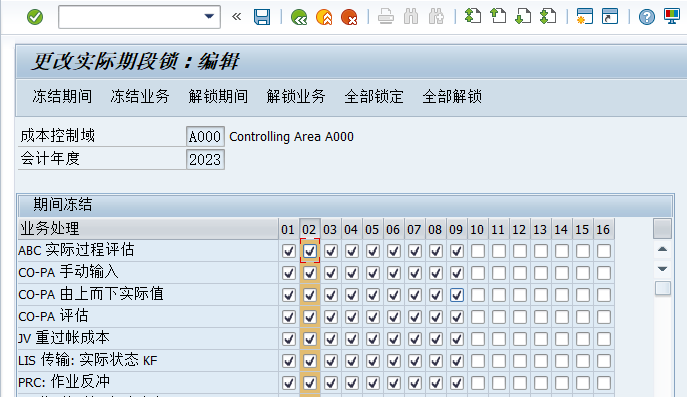687x397 pixels.
Task: Uncheck JV 重过帐成本 period 07 checkbox
Action: (415, 339)
